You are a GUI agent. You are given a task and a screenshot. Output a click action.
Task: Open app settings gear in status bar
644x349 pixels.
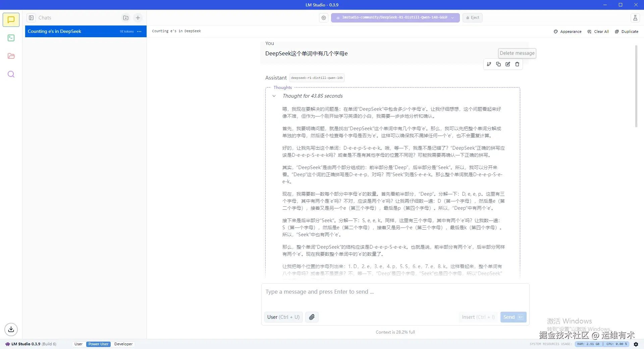click(636, 344)
